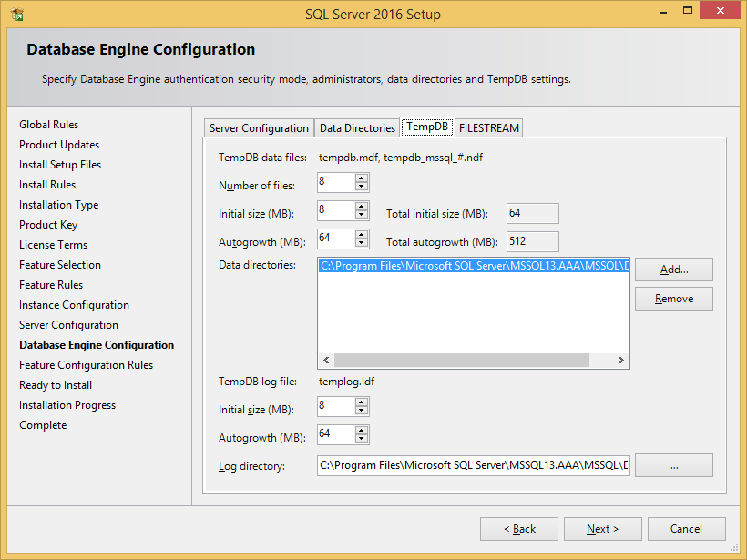The image size is (747, 560).
Task: Switch to the Data Directories tab
Action: (x=357, y=127)
